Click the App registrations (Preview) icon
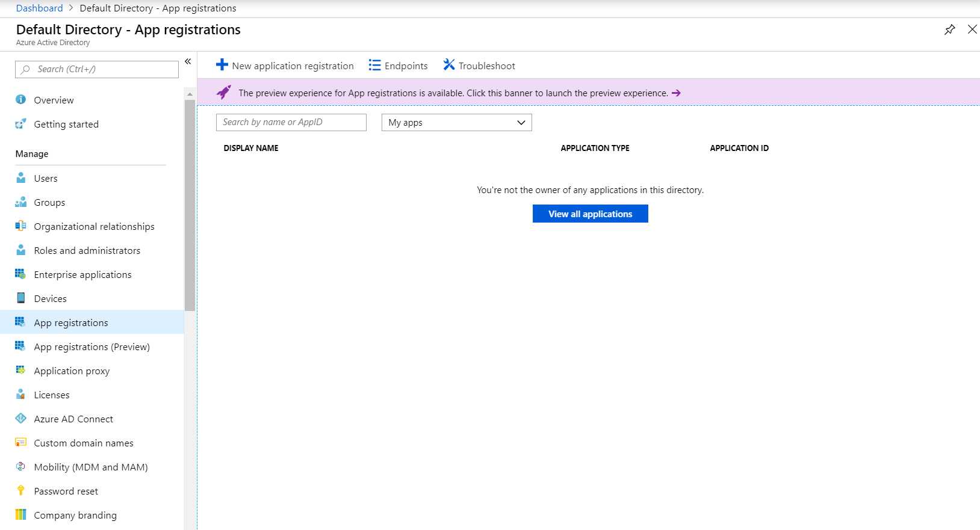980x530 pixels. point(20,347)
